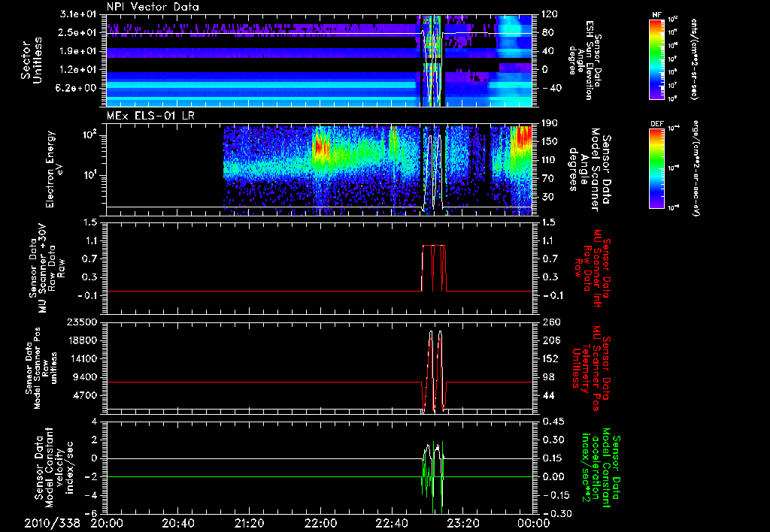
Task: Click the 'Model Scanner Pos Raw' axis title
Action: (41, 368)
